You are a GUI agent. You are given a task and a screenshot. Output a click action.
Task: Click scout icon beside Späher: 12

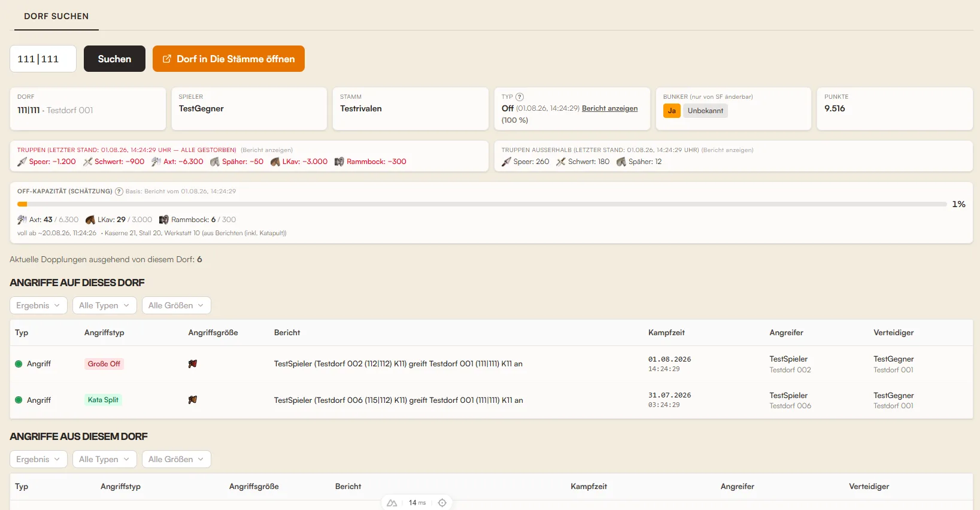click(621, 162)
